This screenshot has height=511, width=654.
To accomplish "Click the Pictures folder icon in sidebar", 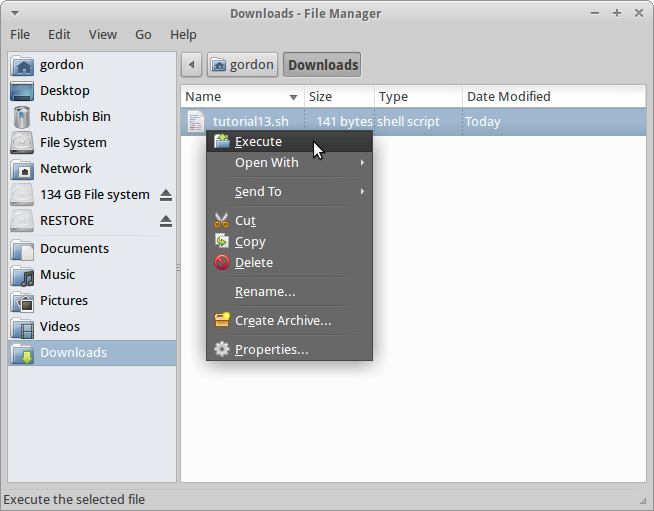I will 23,301.
